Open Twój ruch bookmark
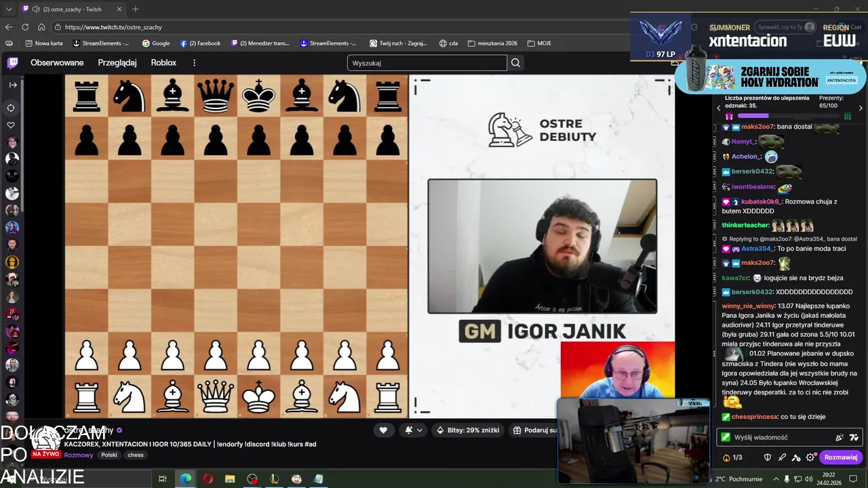868x488 pixels. click(399, 43)
